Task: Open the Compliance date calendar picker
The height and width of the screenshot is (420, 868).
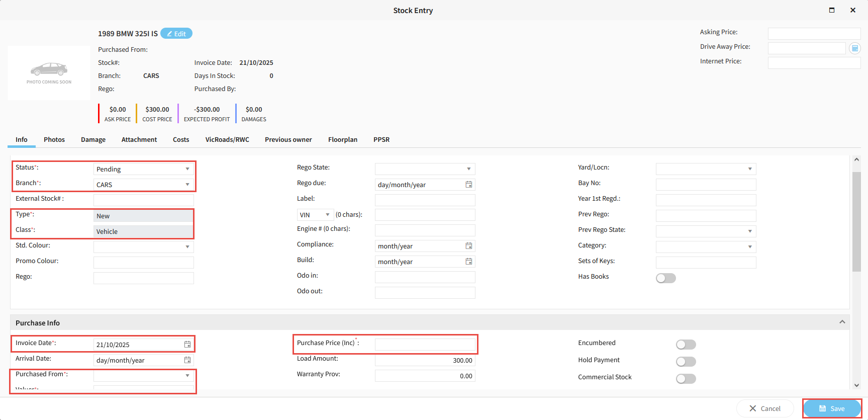Action: pyautogui.click(x=468, y=246)
